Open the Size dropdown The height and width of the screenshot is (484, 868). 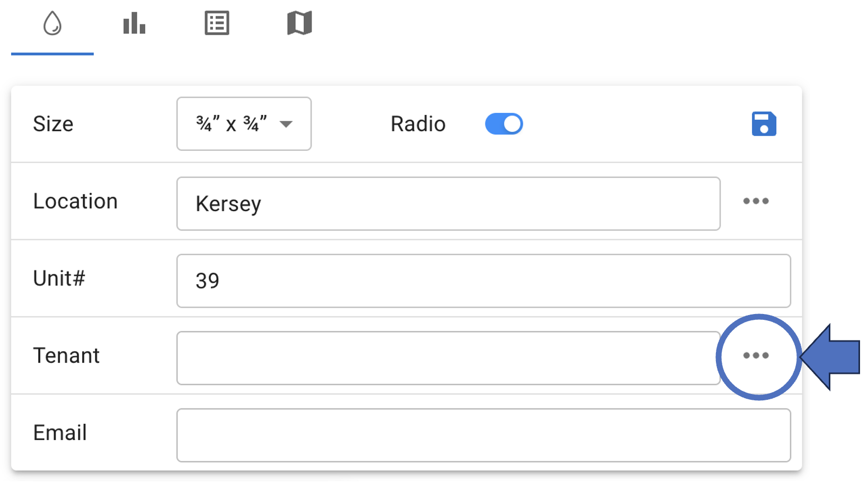[x=244, y=124]
